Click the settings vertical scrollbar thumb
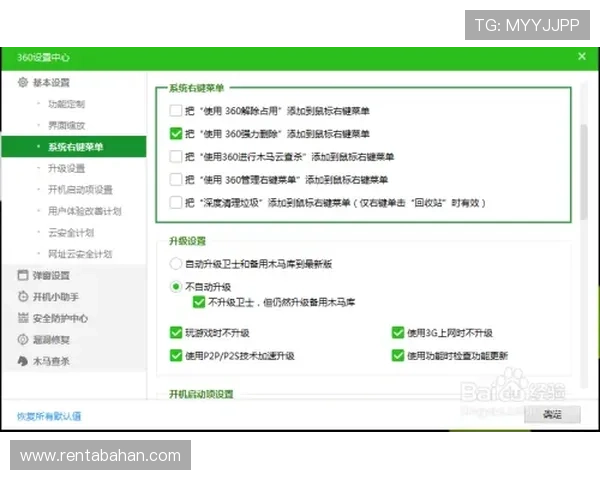 tap(584, 172)
